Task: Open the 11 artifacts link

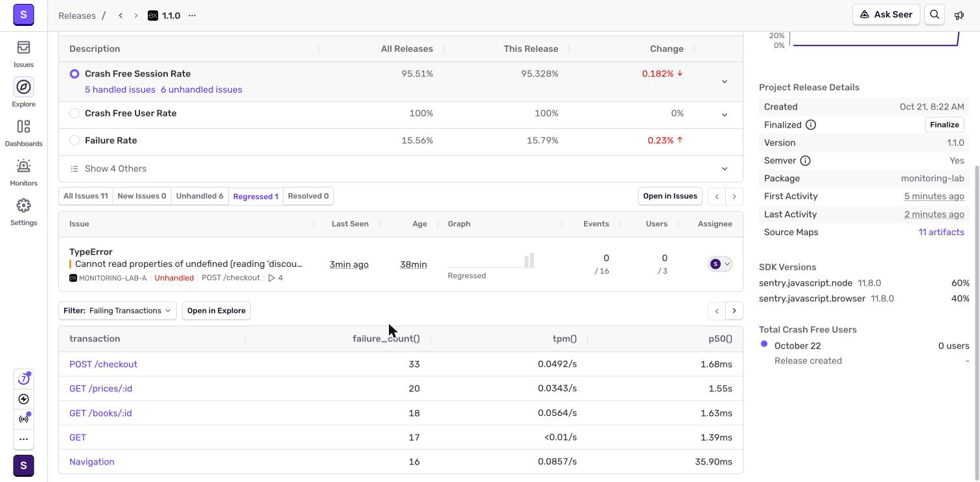Action: (941, 232)
